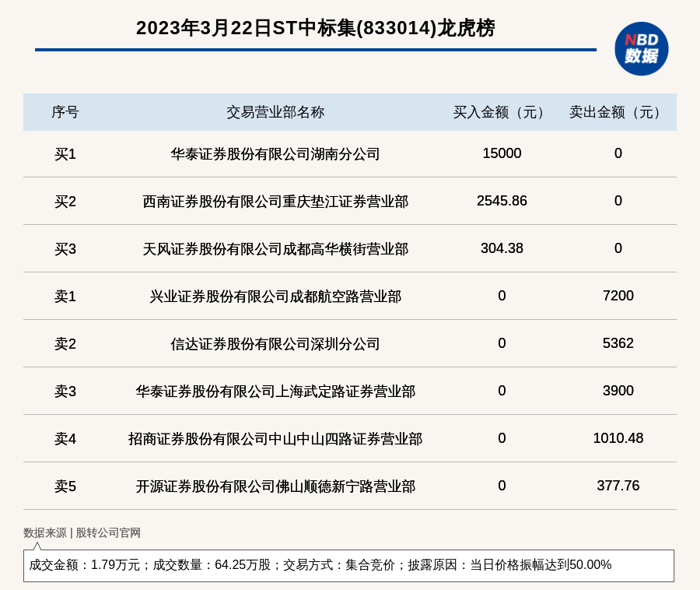This screenshot has height=590, width=700.
Task: Click the title 2023年3月22日ST中标集(833014)龙虎榜
Action: [x=316, y=28]
